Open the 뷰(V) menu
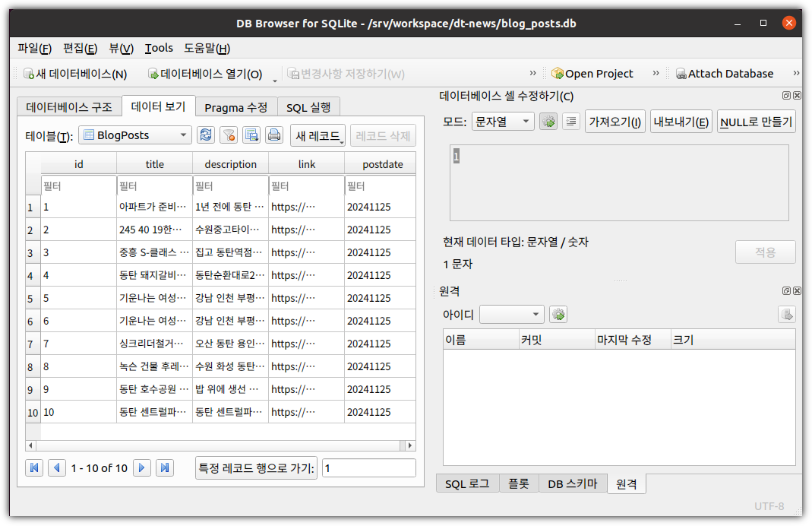The image size is (812, 526). pyautogui.click(x=121, y=48)
